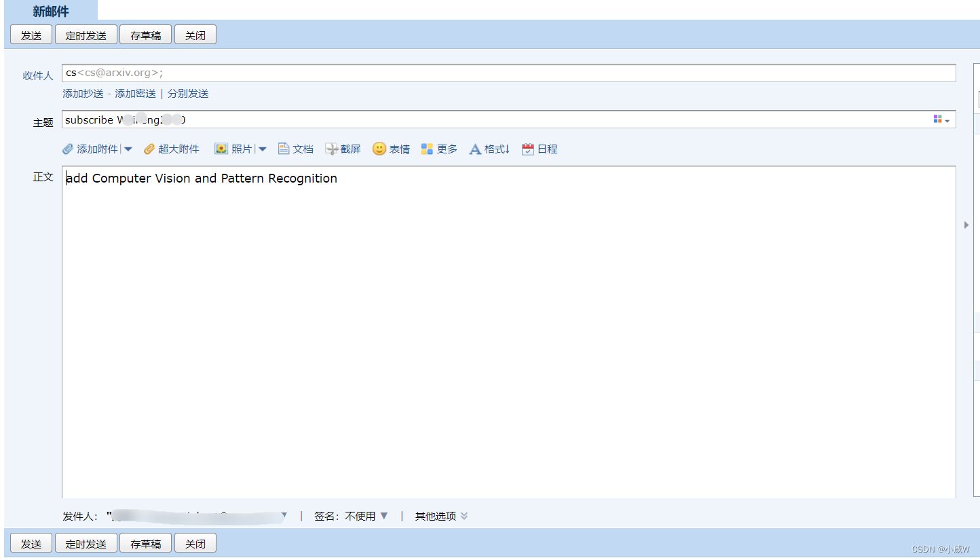Click the bottom 定时发送 button

tap(86, 544)
